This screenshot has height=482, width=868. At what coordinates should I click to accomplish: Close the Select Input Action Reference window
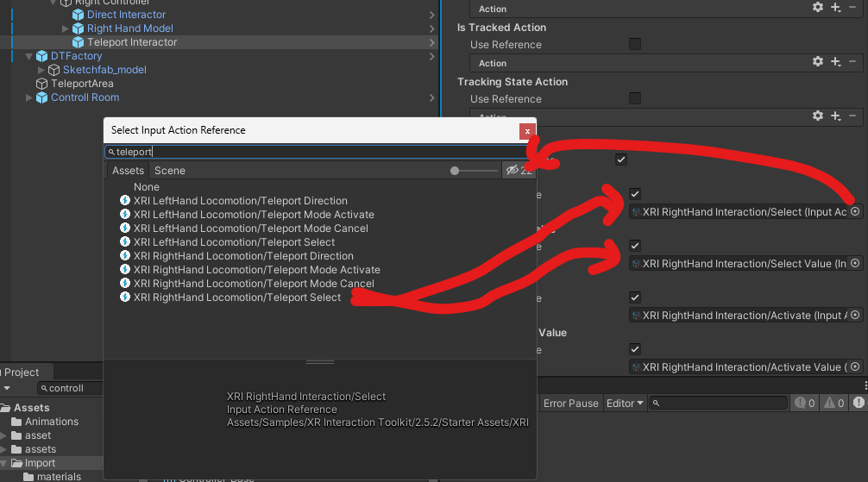coord(527,131)
